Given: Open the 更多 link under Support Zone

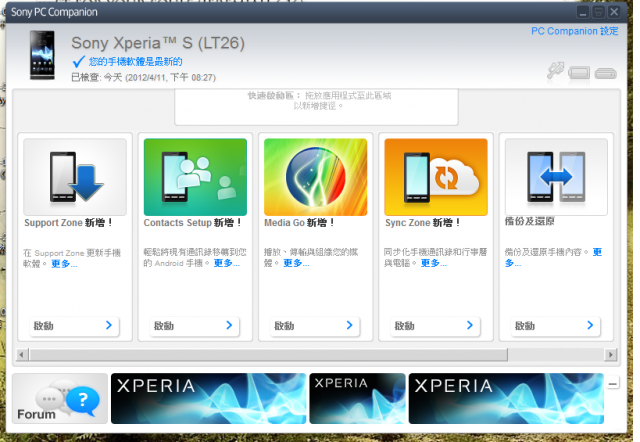Looking at the screenshot, I should coord(64,264).
